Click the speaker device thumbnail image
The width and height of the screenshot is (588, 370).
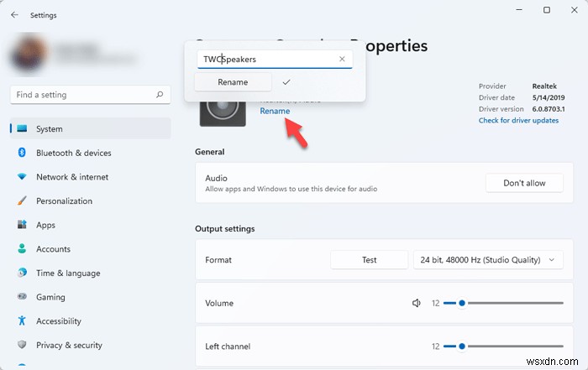[223, 113]
